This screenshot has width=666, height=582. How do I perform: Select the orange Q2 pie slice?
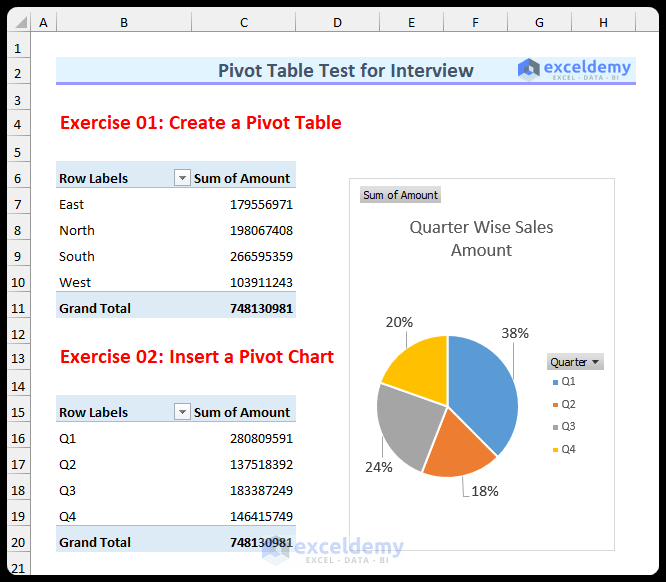pos(456,446)
